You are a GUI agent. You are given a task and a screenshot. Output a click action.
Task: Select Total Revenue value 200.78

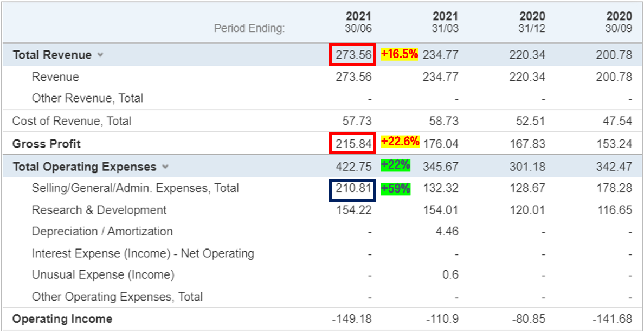[614, 55]
